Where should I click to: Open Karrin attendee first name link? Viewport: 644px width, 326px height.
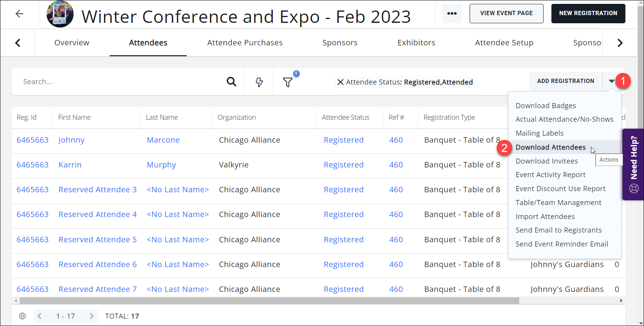70,165
